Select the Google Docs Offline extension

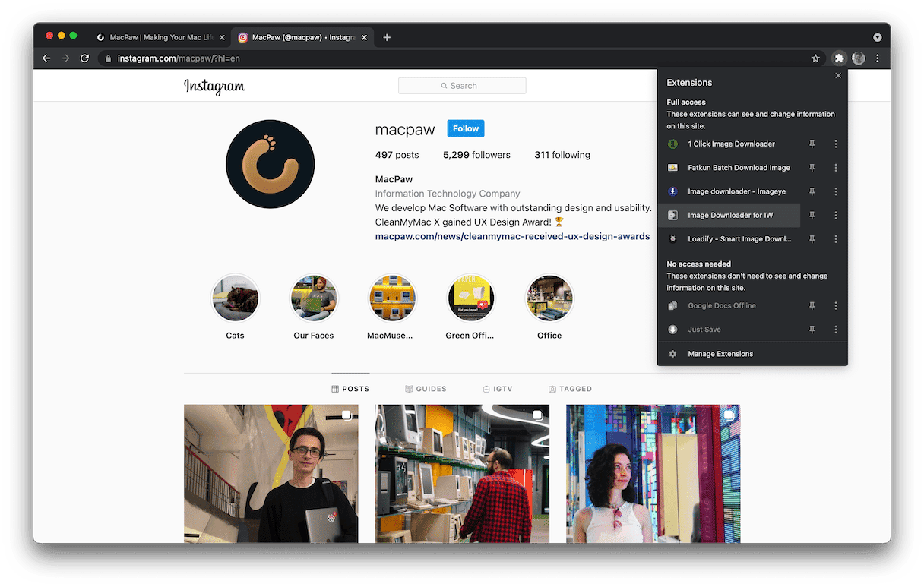pos(729,306)
